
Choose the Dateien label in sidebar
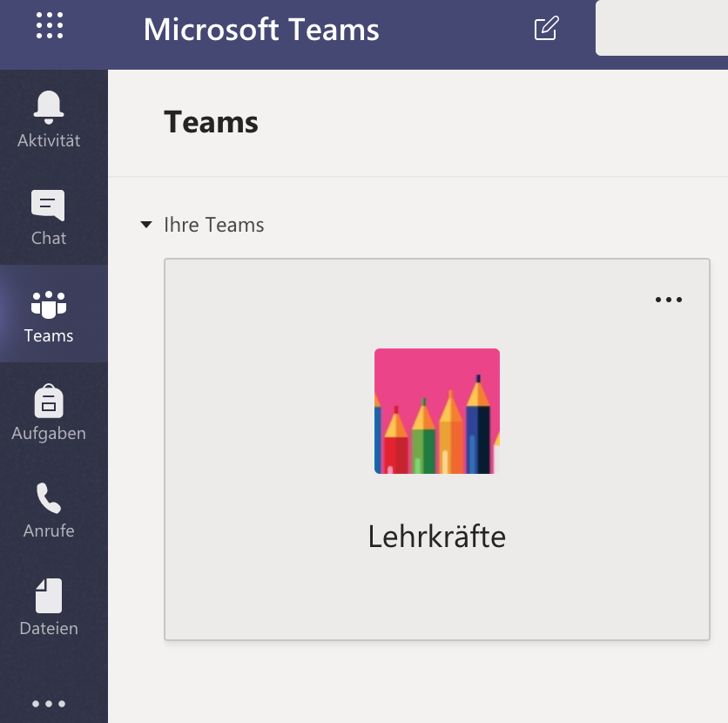pos(49,628)
